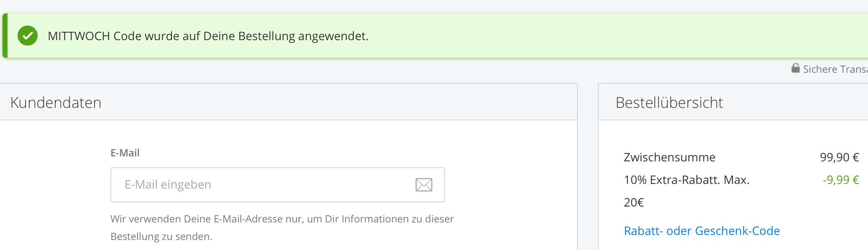Click the Bestellübersicht section heading
The width and height of the screenshot is (868, 250).
tap(669, 103)
